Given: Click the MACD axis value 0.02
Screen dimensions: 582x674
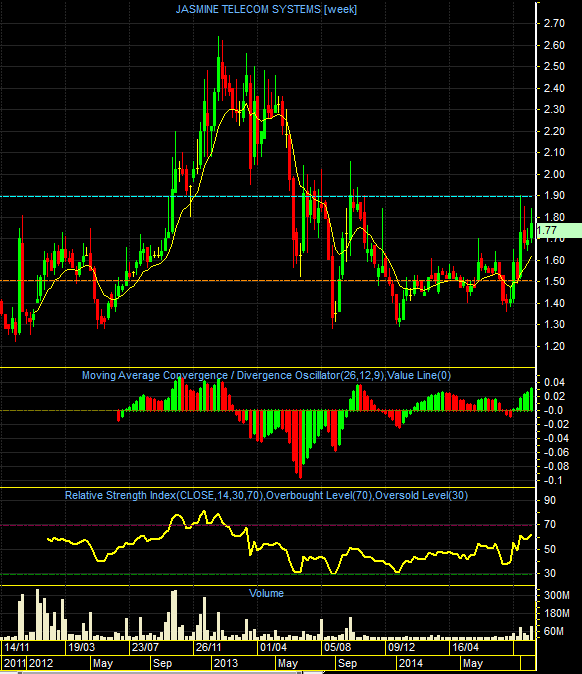Looking at the screenshot, I should (x=554, y=396).
